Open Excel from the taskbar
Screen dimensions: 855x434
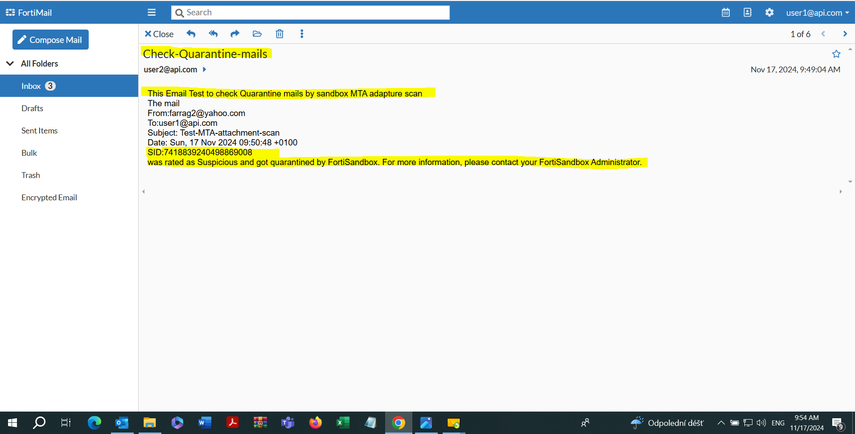pyautogui.click(x=343, y=423)
